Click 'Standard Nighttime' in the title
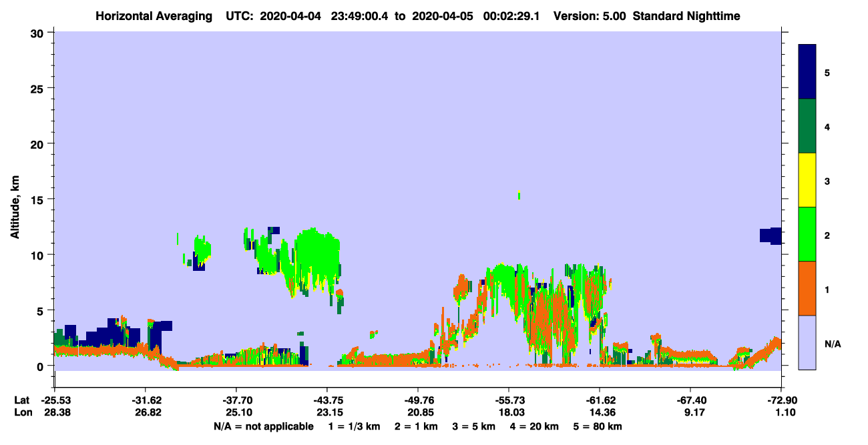Screen dimensions: 868x445 (x=686, y=16)
